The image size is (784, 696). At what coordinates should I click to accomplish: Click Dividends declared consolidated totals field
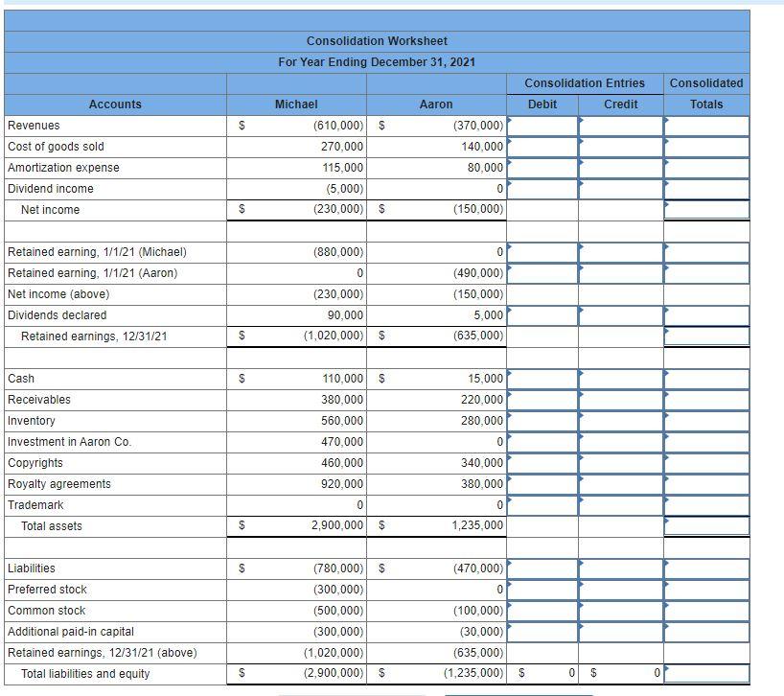[706, 315]
